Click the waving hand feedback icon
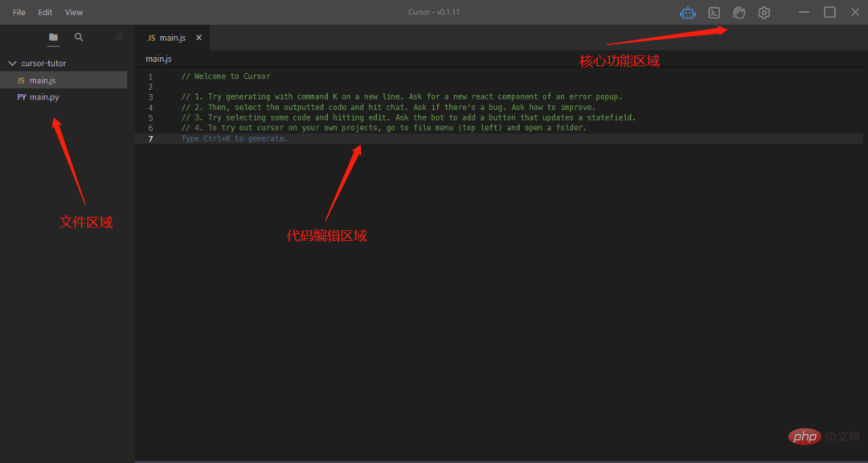Image resolution: width=868 pixels, height=463 pixels. (x=739, y=13)
